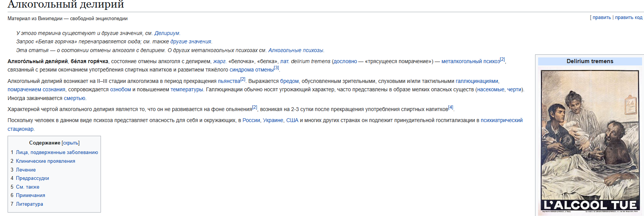This screenshot has width=644, height=216.
Task: Go to contents section 'Лечение'
Action: pos(26,170)
